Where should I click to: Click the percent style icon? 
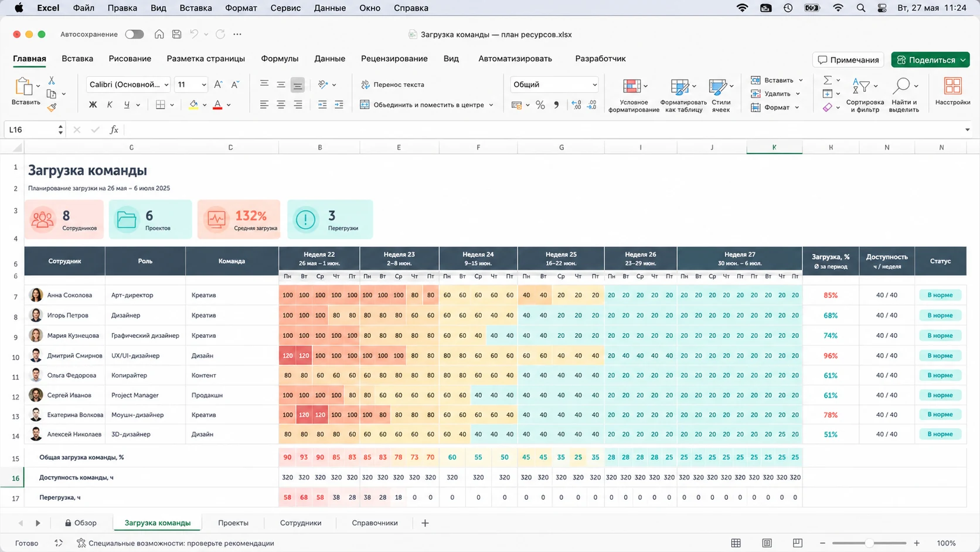540,105
